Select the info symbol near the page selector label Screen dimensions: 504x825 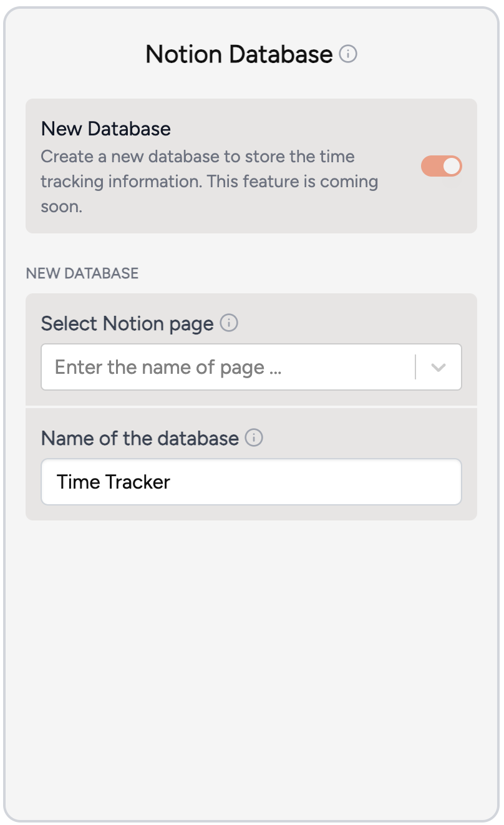pos(230,323)
